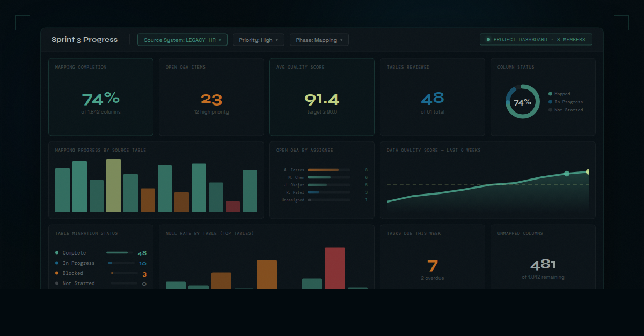644x336 pixels.
Task: Open the PROJECT DASHBOARD · 8 MEMBERS badge
Action: (536, 39)
